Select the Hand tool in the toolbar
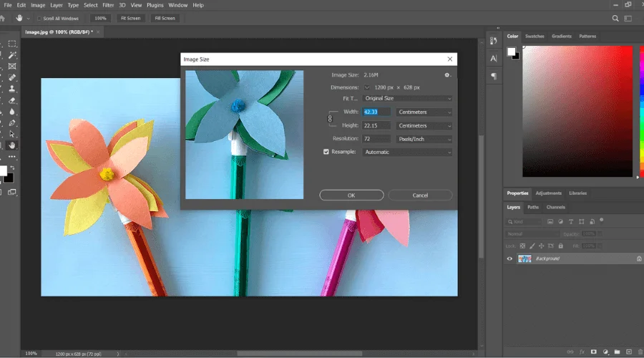Image resolution: width=644 pixels, height=358 pixels. tap(13, 146)
